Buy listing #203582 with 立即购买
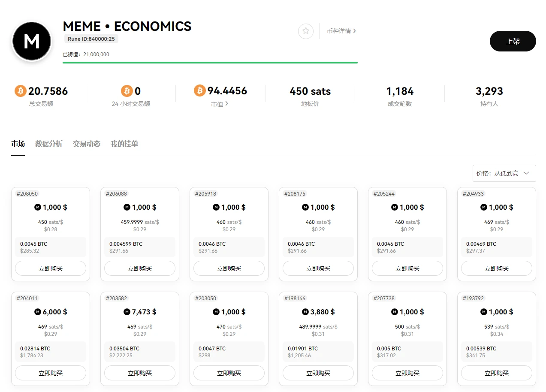Screen dimensions: 546x392 tap(140, 373)
